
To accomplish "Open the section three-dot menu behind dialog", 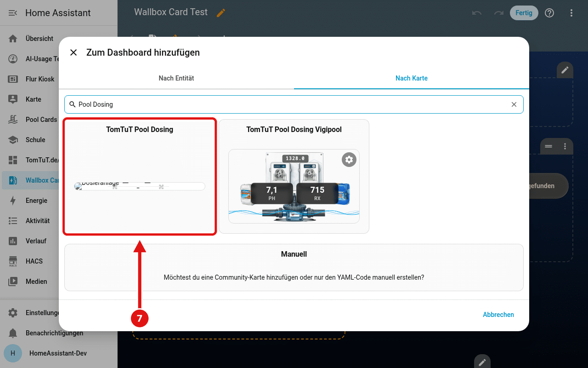I will (x=565, y=146).
